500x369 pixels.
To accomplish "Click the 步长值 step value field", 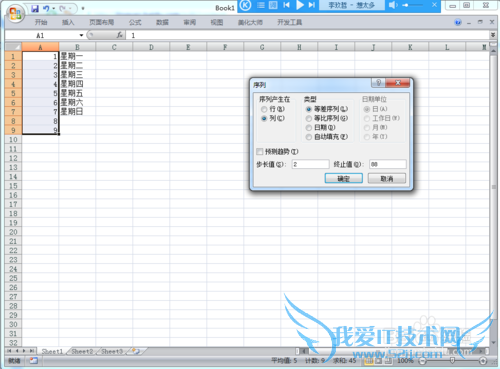I will (x=310, y=164).
